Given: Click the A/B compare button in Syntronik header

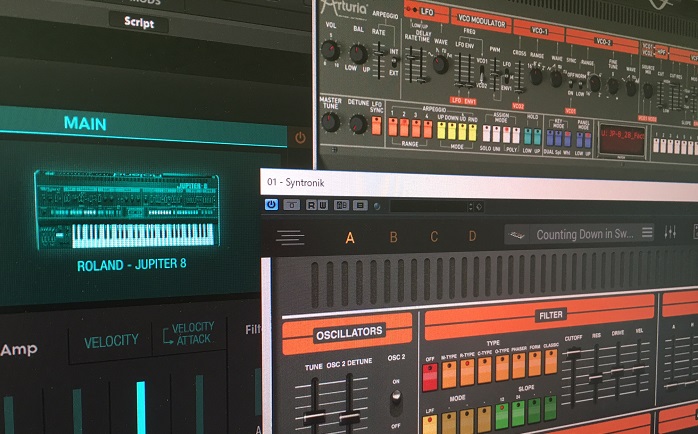Looking at the screenshot, I should coord(341,205).
